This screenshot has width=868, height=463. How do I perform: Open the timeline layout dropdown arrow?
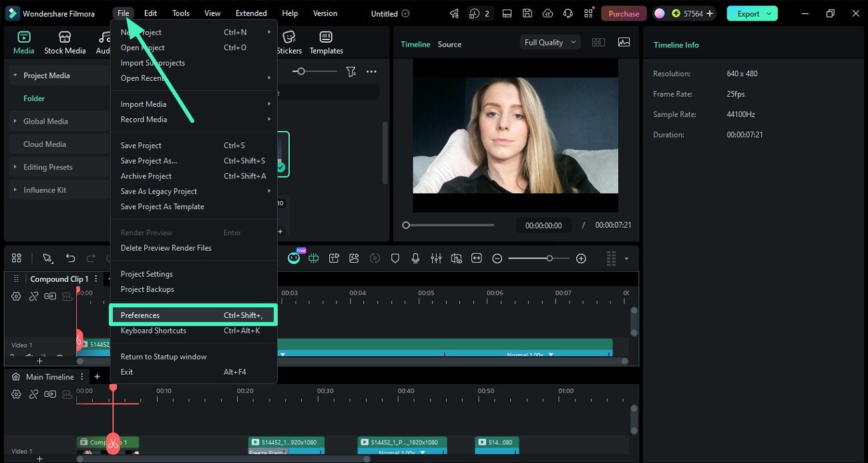coord(626,259)
